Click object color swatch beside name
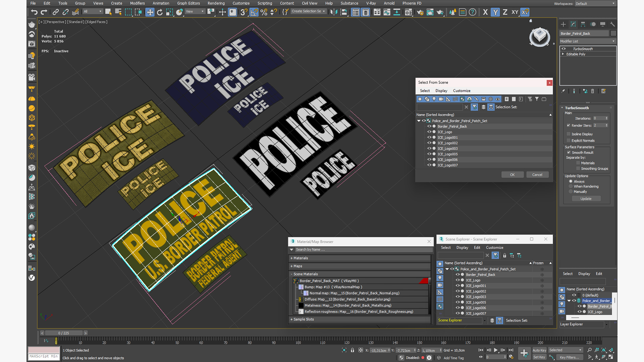 click(613, 33)
